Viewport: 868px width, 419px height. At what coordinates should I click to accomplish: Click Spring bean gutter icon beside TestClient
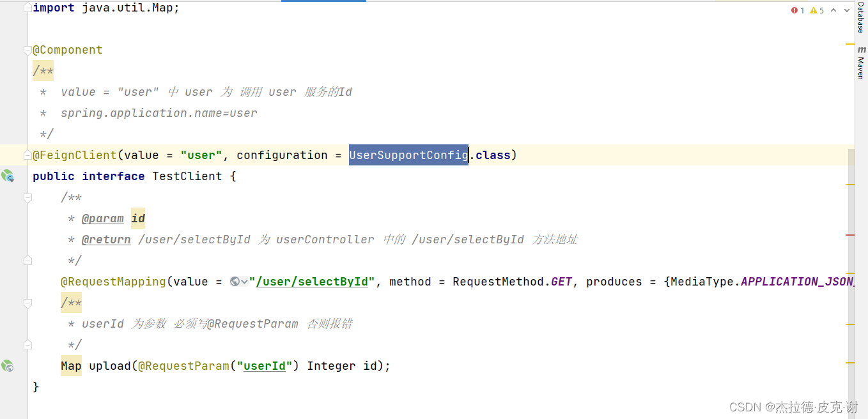pos(8,176)
